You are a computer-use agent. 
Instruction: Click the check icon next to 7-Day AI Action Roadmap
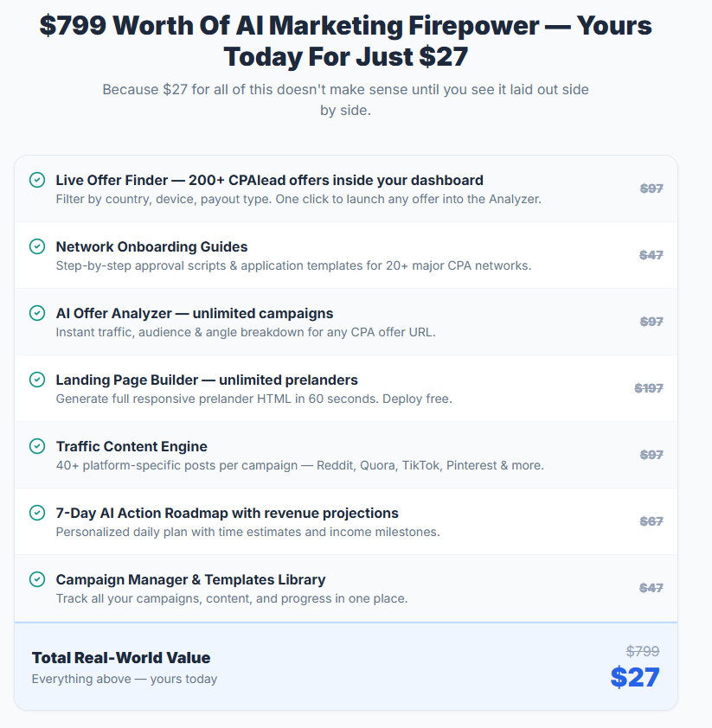pyautogui.click(x=37, y=513)
